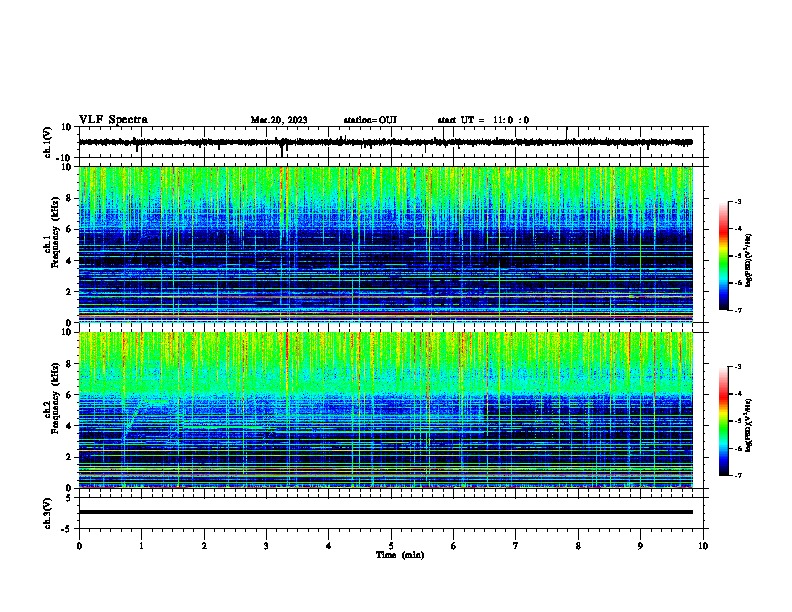The height and width of the screenshot is (612, 792).
Task: Click the "Time (min)" axis title
Action: (x=400, y=555)
